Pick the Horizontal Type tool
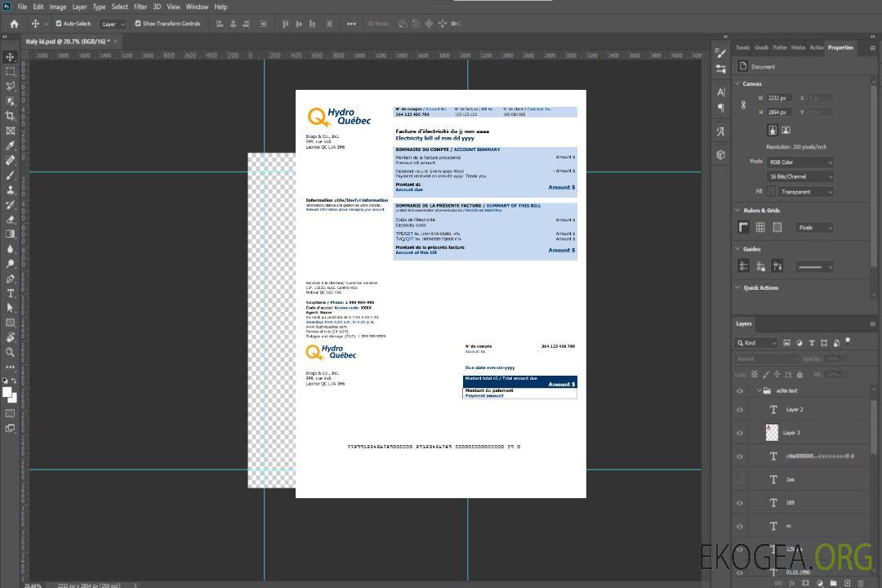 (x=10, y=293)
